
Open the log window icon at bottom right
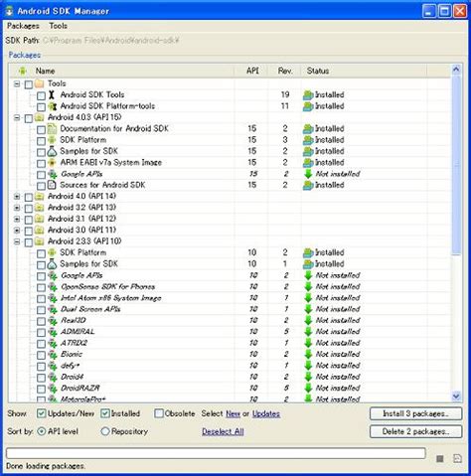coord(457,458)
